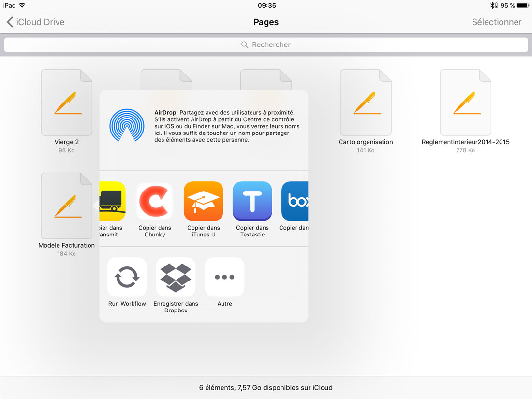
Task: Tap the battery indicator icon
Action: [522, 5]
